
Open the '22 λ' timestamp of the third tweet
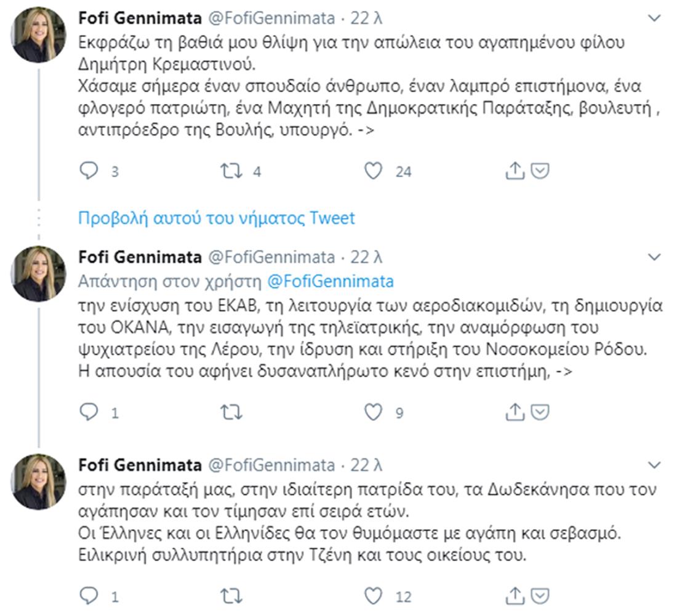click(366, 465)
